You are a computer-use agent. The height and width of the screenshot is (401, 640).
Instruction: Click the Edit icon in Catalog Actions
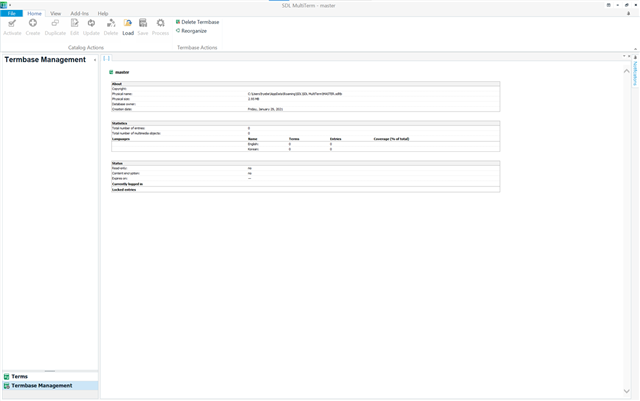(x=74, y=23)
